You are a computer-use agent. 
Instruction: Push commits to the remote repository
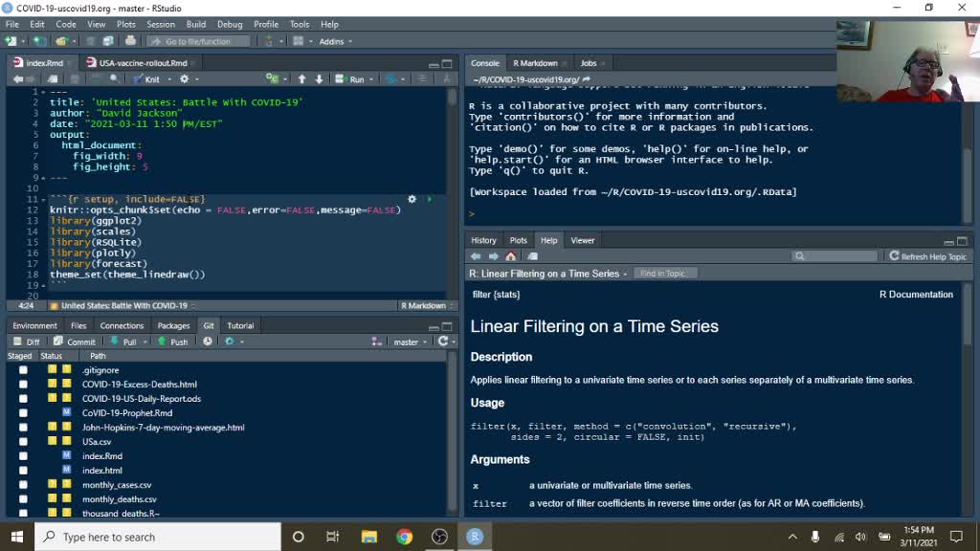(x=172, y=342)
